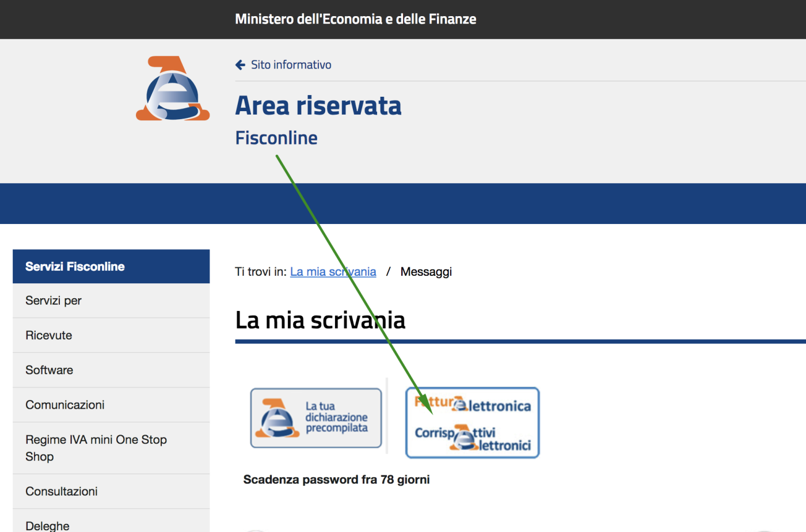
Task: Click the back arrow beside Sito informativo
Action: [x=241, y=65]
